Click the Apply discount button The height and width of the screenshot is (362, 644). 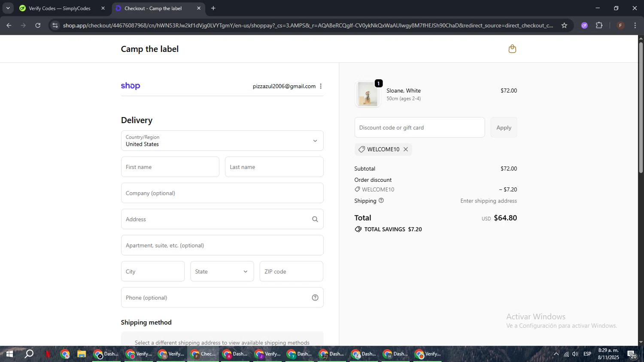[x=504, y=127]
